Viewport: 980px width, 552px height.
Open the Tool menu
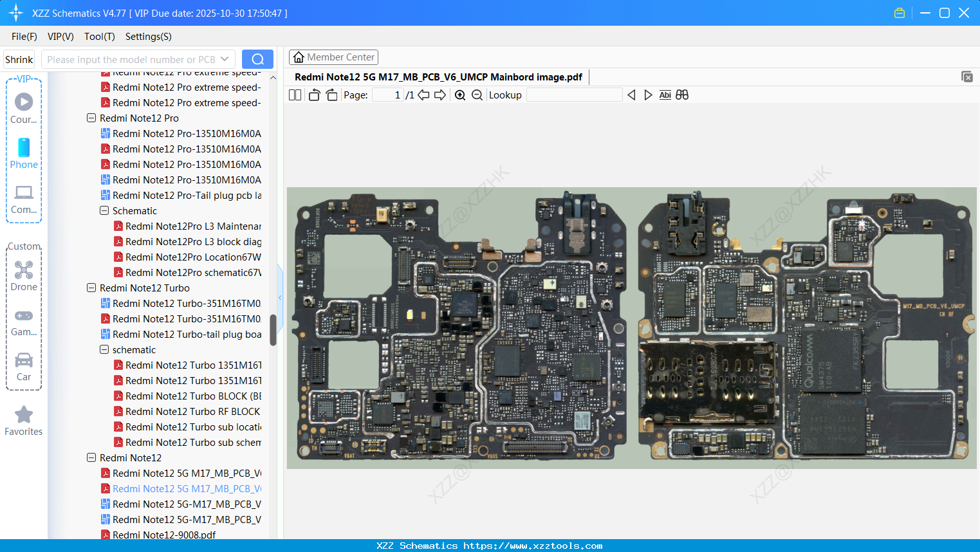click(x=99, y=37)
